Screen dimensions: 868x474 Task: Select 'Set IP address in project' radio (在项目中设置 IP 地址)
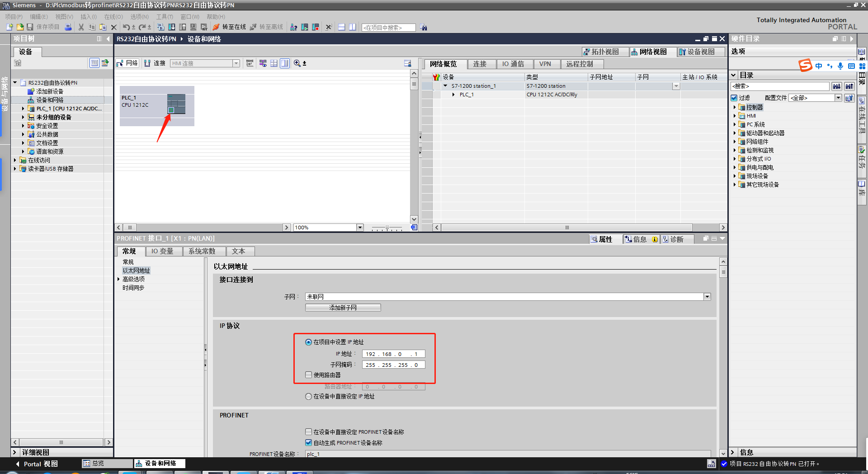(308, 342)
